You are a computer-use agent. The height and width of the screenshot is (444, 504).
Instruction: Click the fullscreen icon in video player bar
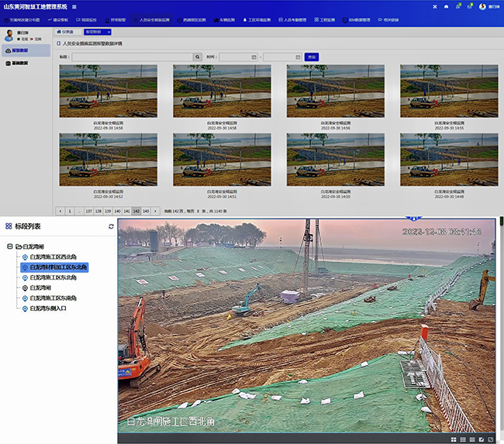(491, 439)
